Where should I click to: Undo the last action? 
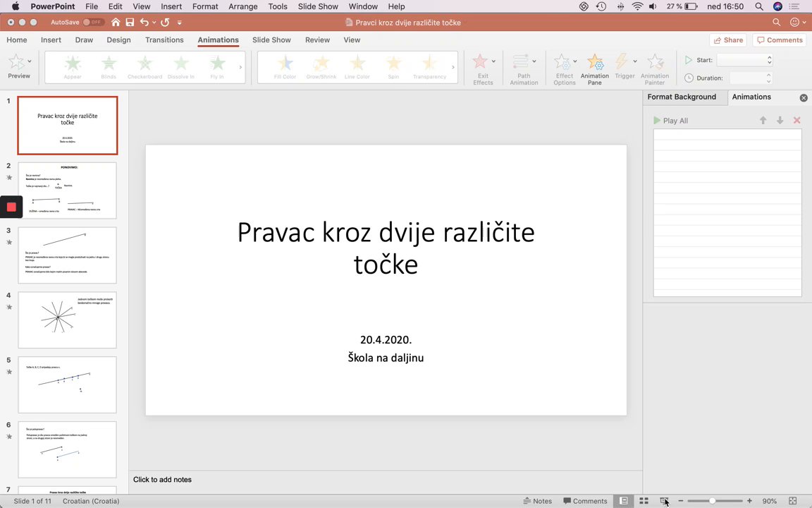coord(144,23)
